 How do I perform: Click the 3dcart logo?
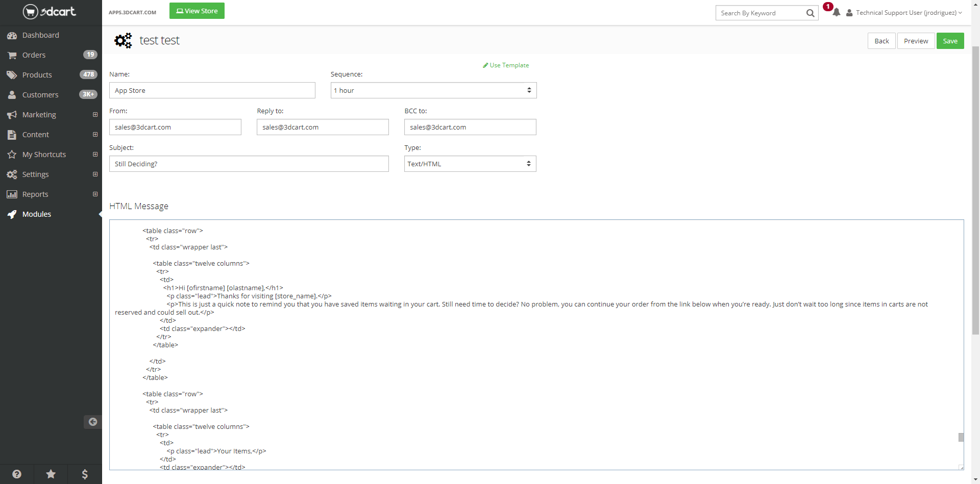(x=50, y=11)
